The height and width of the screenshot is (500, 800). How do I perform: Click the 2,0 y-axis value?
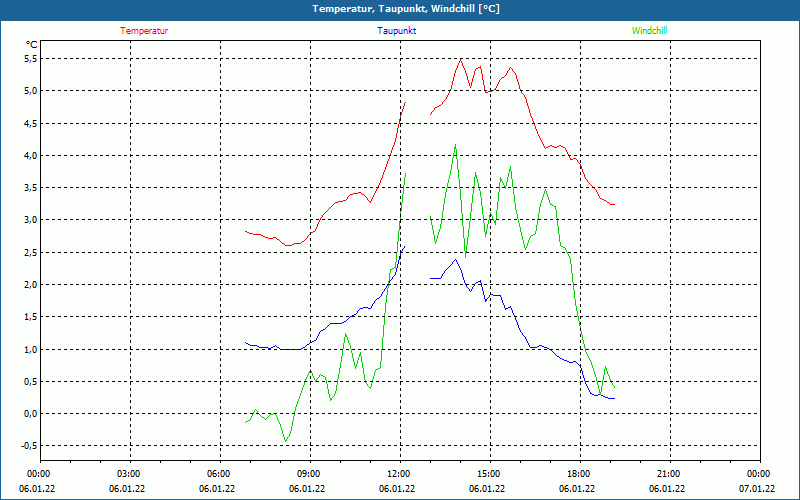click(31, 285)
